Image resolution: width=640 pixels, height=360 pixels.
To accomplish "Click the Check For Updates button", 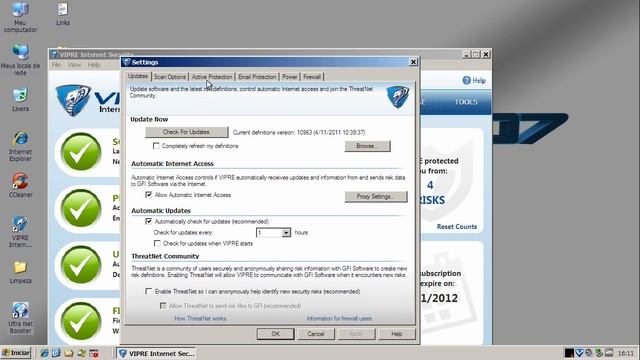I will [x=187, y=132].
